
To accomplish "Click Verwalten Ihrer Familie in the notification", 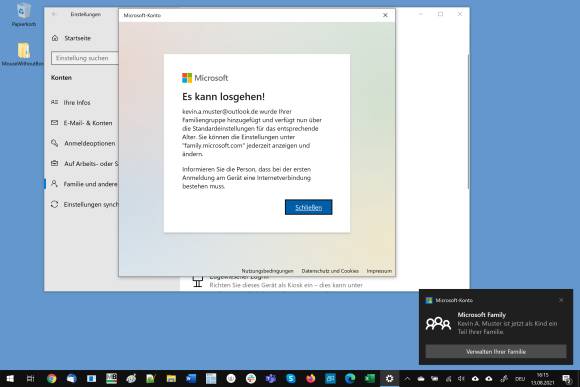I will (x=496, y=351).
